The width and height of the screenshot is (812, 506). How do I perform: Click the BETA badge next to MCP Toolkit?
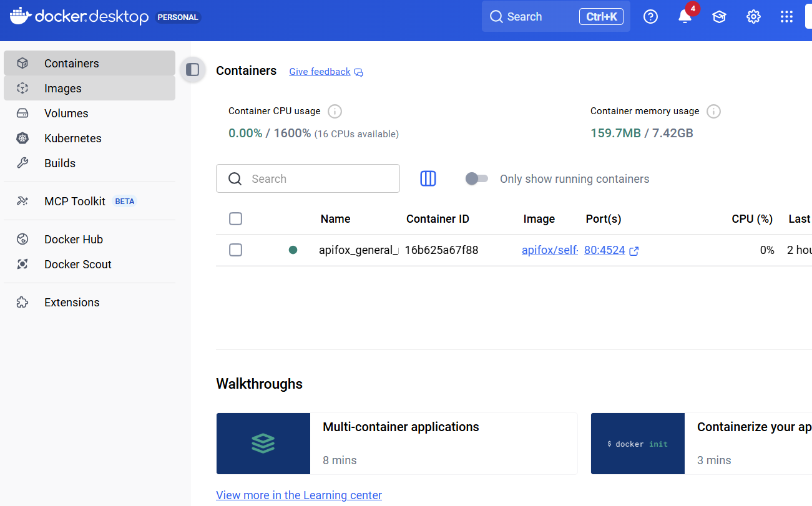point(125,202)
